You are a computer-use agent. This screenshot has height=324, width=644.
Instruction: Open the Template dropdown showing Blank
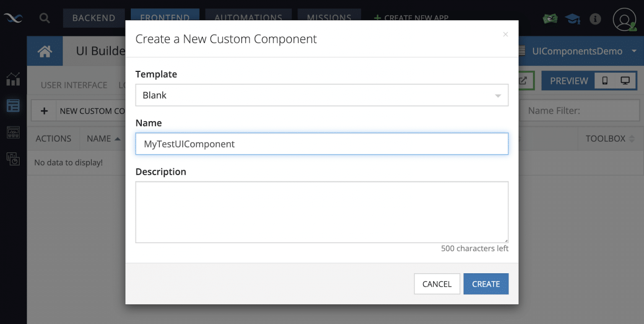pyautogui.click(x=322, y=95)
